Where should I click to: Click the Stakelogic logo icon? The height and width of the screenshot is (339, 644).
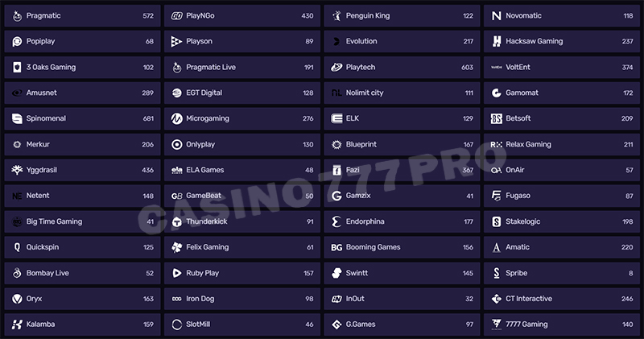[x=497, y=221]
